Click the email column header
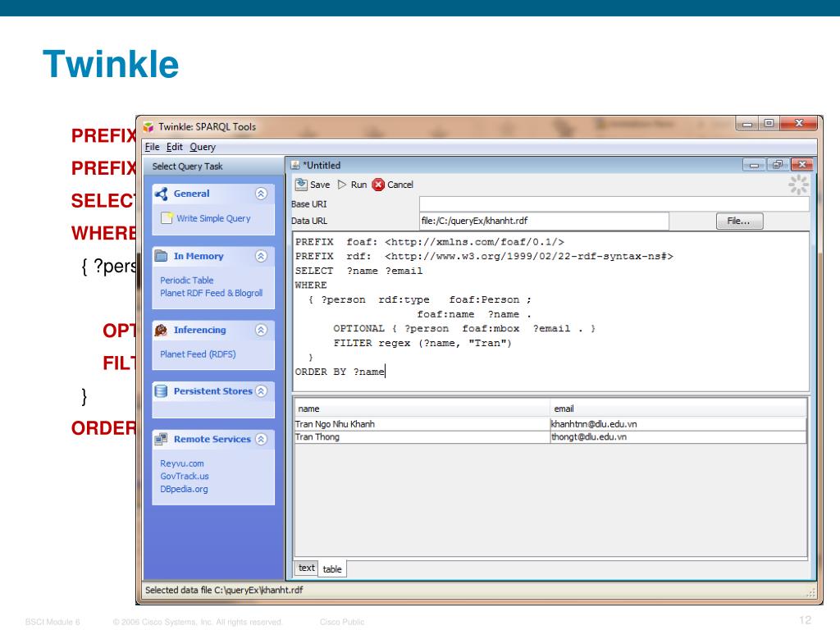This screenshot has width=840, height=630. (x=678, y=409)
